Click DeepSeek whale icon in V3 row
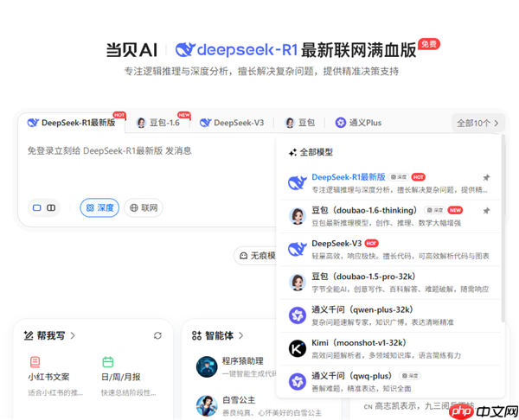 [x=298, y=249]
